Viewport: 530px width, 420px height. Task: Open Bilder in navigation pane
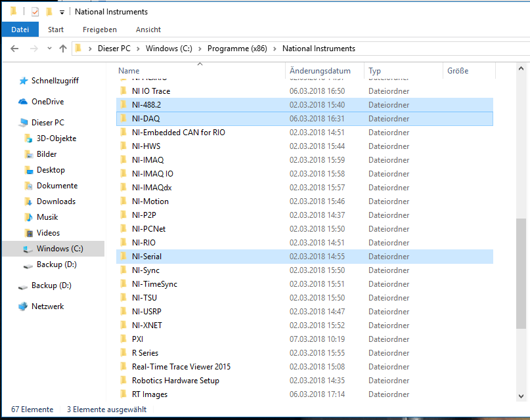pos(47,154)
